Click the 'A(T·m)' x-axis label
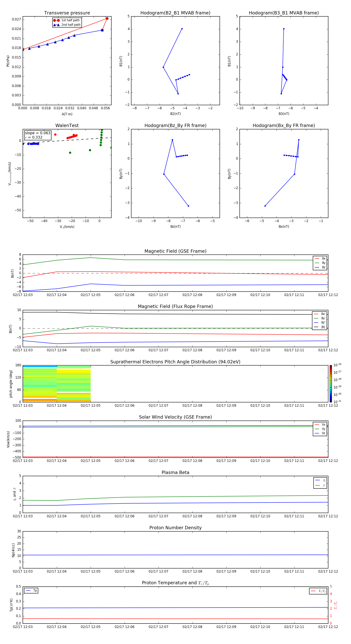The height and width of the screenshot is (644, 351). click(67, 114)
